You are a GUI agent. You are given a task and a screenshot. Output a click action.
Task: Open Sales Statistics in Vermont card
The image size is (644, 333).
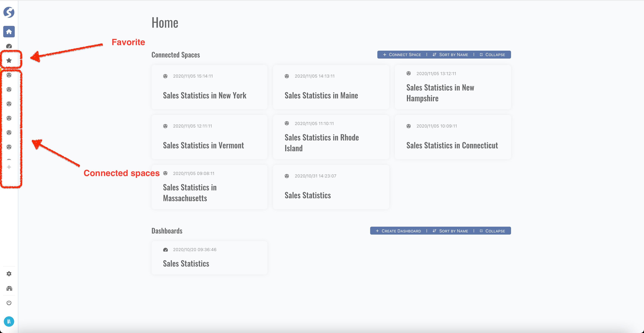point(210,137)
